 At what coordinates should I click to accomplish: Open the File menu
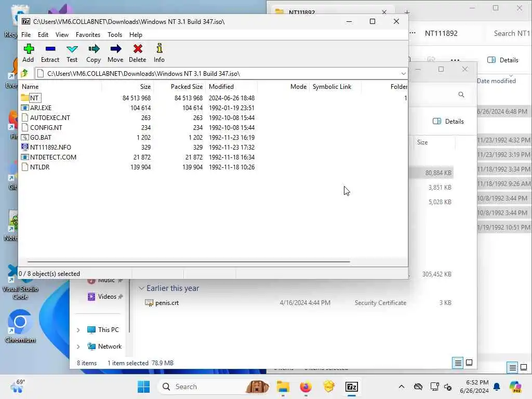click(26, 35)
